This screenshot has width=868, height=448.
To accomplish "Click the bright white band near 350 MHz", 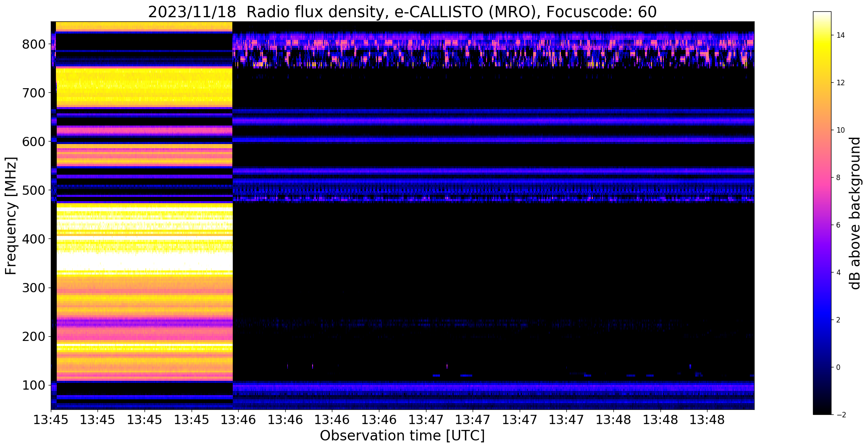I will (145, 261).
